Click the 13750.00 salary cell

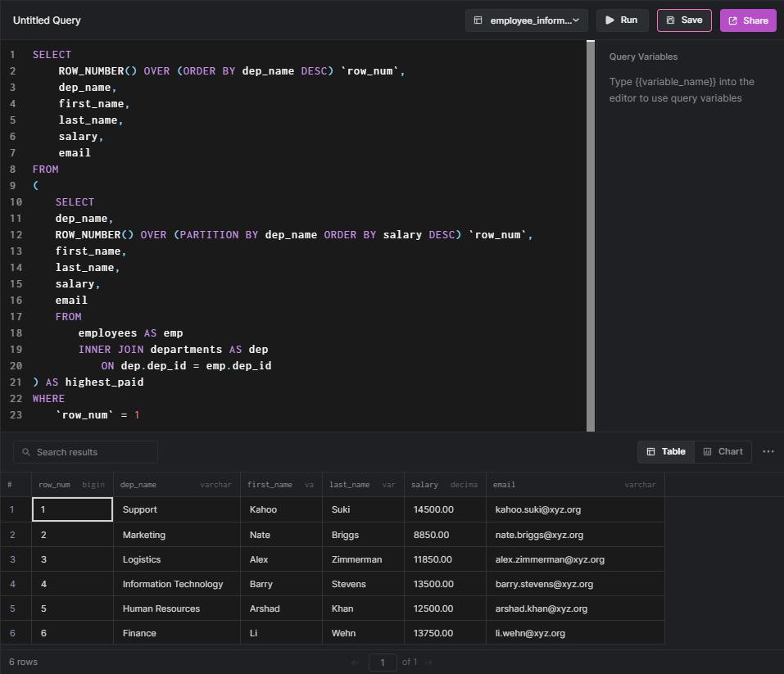click(445, 633)
